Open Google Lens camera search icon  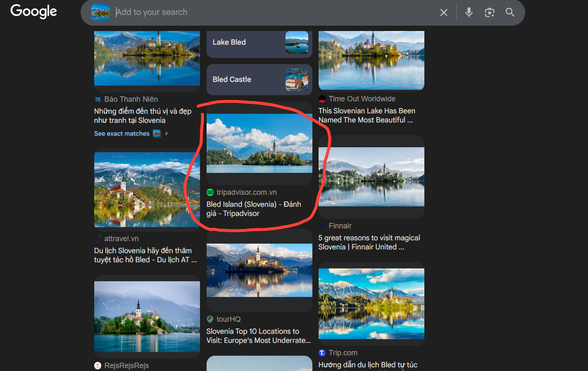(x=490, y=12)
